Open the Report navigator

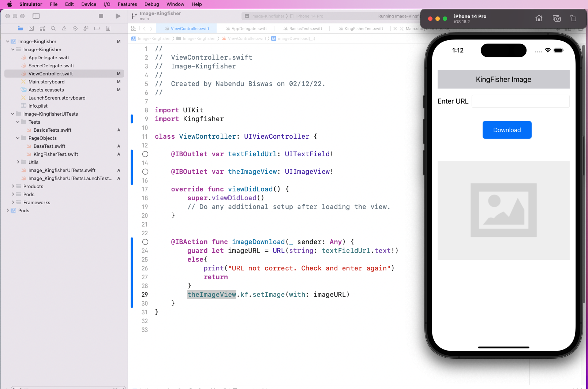click(x=108, y=28)
